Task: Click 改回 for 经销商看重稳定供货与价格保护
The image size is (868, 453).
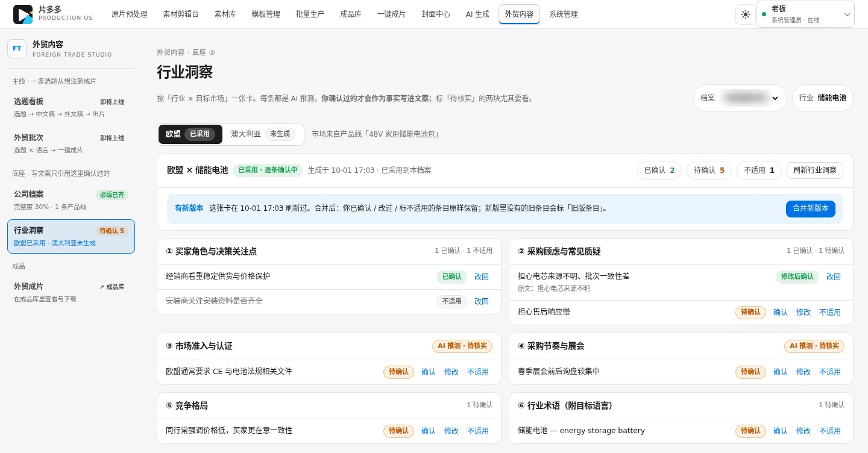Action: click(x=482, y=277)
